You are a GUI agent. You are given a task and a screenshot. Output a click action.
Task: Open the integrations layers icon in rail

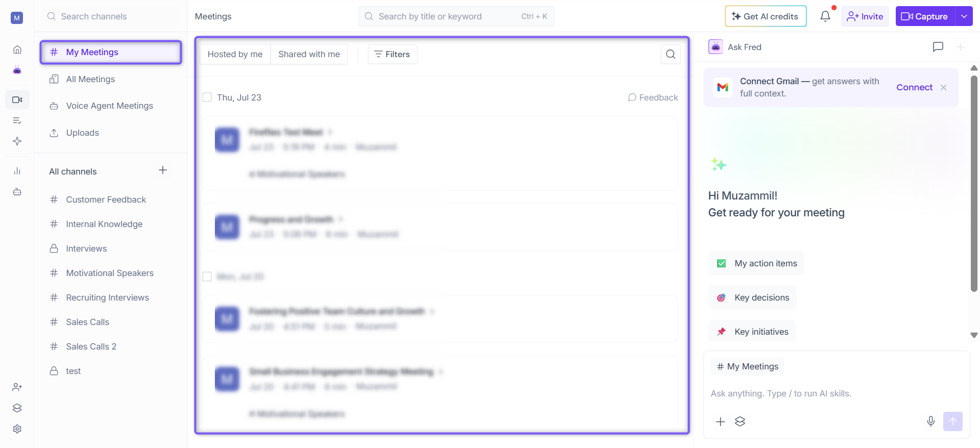(17, 408)
